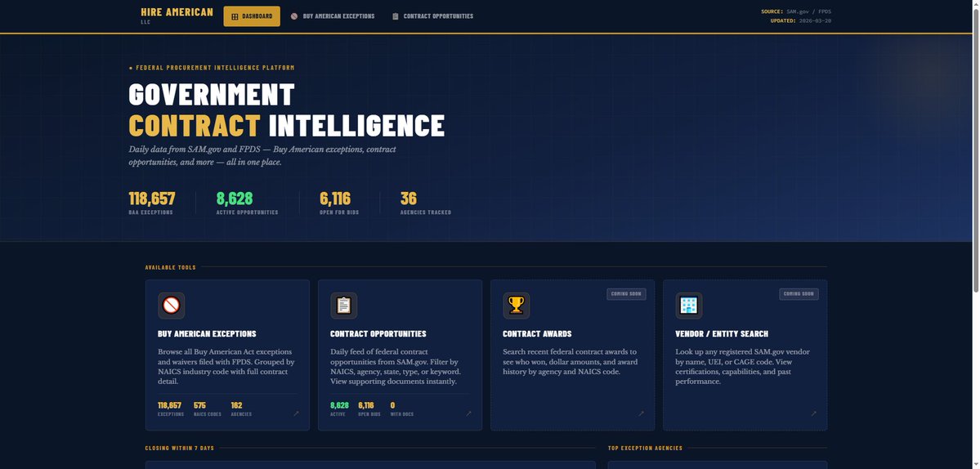Click the Top Exception Agencies heading
This screenshot has height=469, width=980.
645,448
